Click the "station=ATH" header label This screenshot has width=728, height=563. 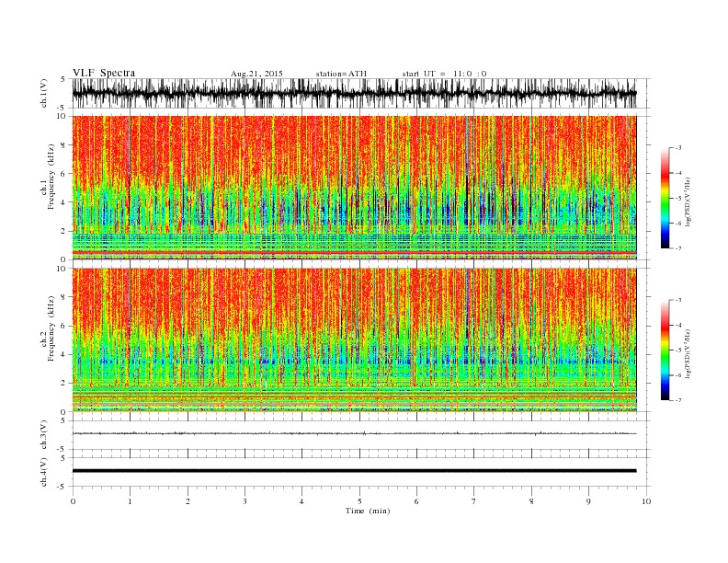(341, 74)
